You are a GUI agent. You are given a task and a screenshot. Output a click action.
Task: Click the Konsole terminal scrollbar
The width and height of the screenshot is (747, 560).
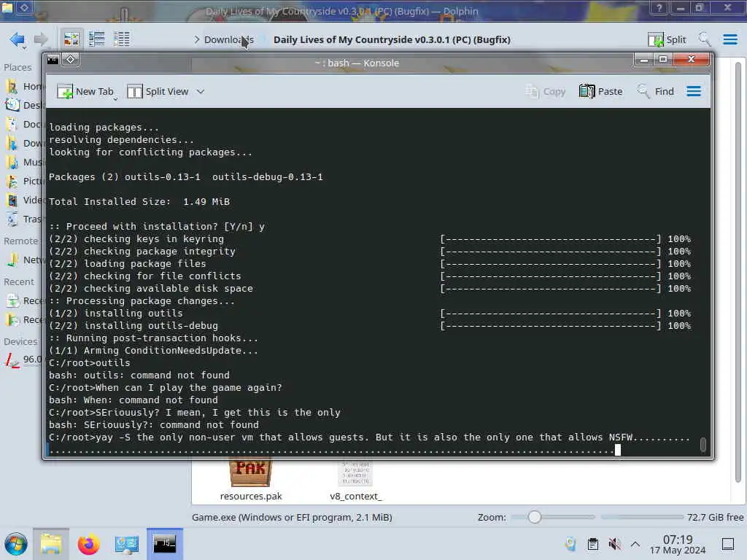pyautogui.click(x=703, y=444)
